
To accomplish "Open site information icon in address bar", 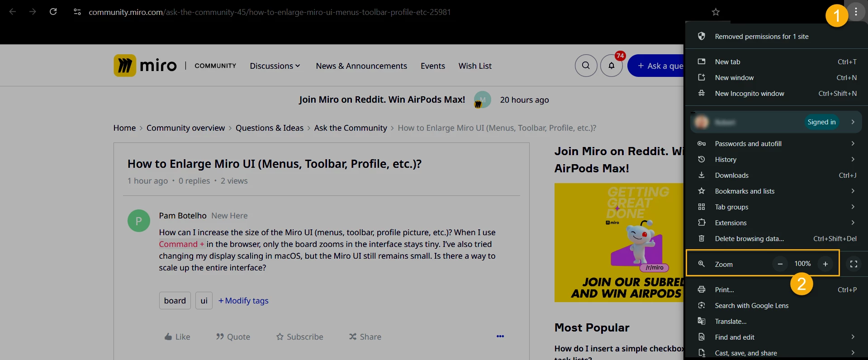I will click(x=77, y=12).
